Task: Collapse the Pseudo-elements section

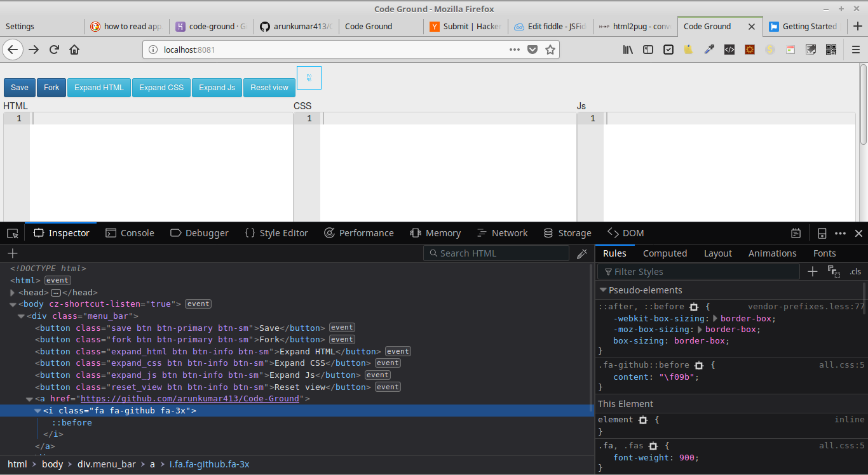Action: [x=603, y=290]
